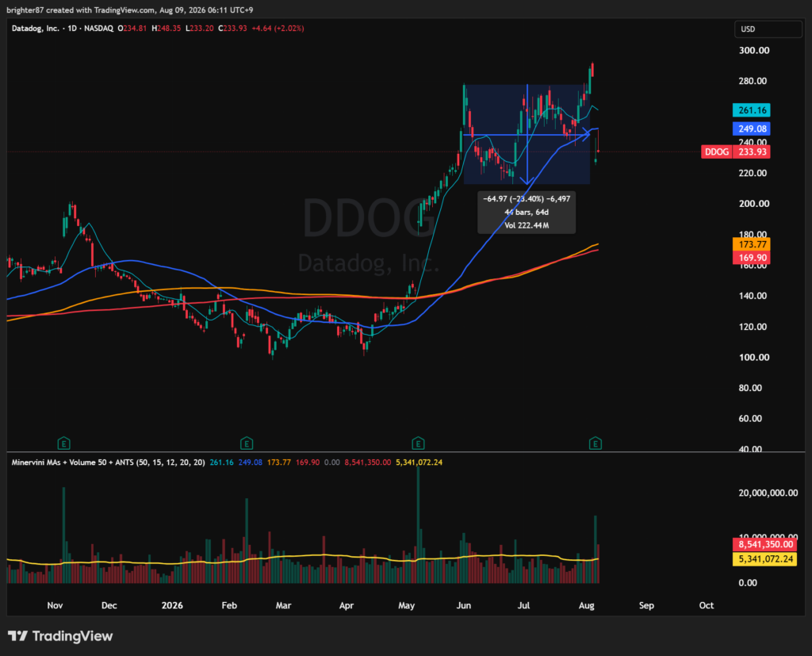Click the Nov label on the time axis
Viewport: 812px width, 656px height.
point(55,605)
